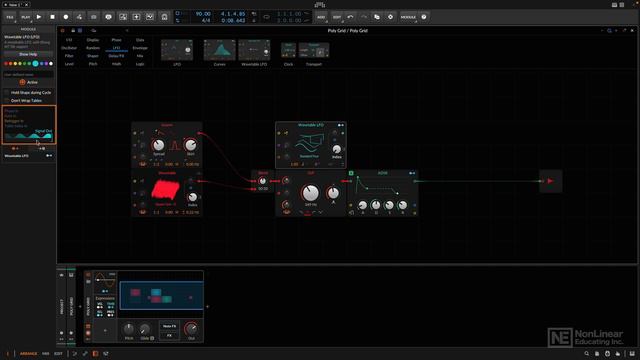Stop playback with the Stop button

[x=52, y=17]
